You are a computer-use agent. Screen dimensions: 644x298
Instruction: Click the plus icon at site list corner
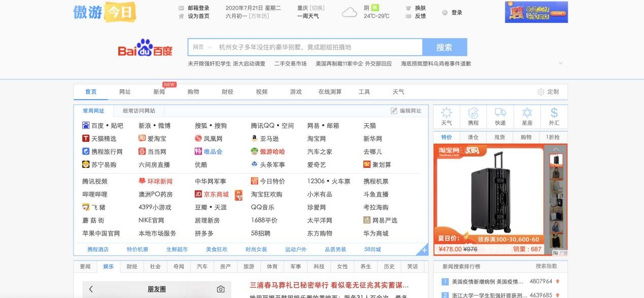[x=424, y=250]
